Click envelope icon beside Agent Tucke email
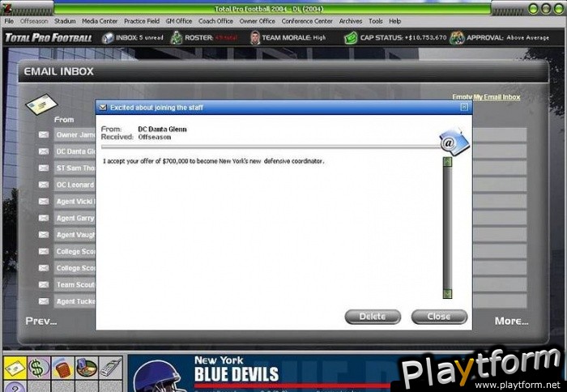 pyautogui.click(x=44, y=301)
